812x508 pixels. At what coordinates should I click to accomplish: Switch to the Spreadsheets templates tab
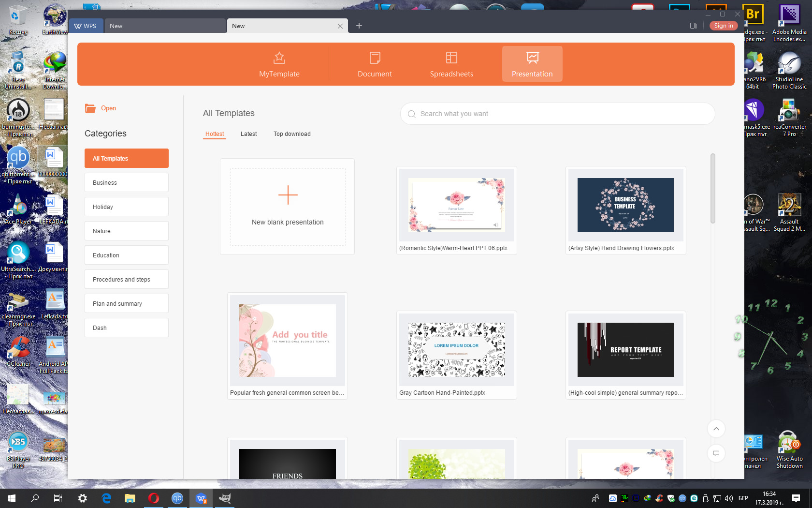[x=451, y=64]
